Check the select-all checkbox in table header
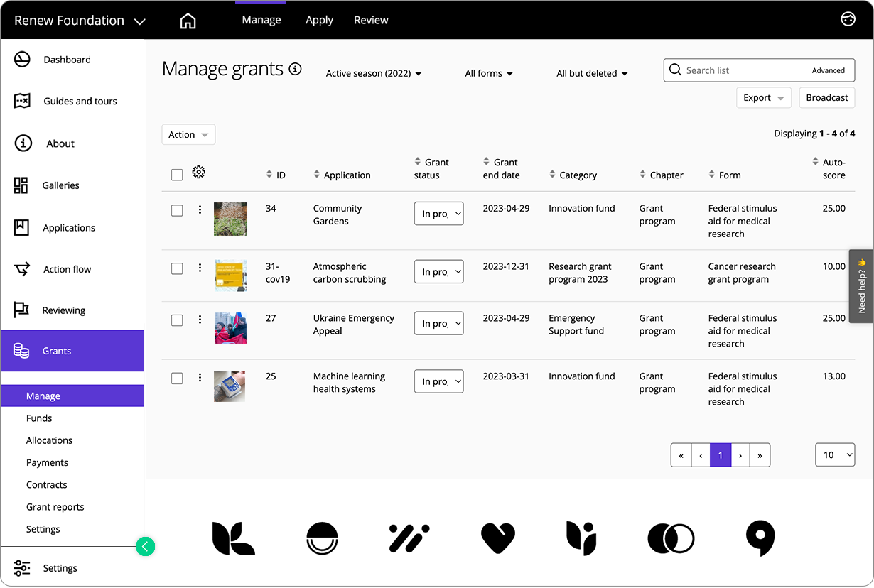This screenshot has width=874, height=588. click(176, 174)
